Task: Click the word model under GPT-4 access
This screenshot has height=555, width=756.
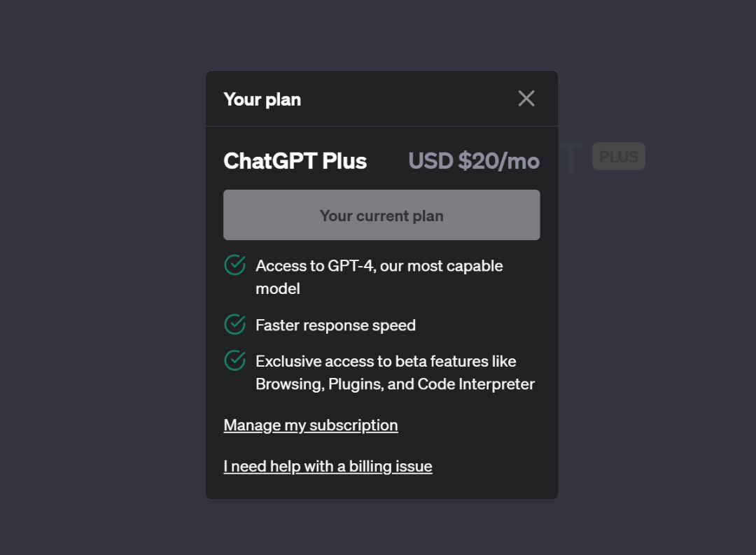Action: [x=278, y=289]
